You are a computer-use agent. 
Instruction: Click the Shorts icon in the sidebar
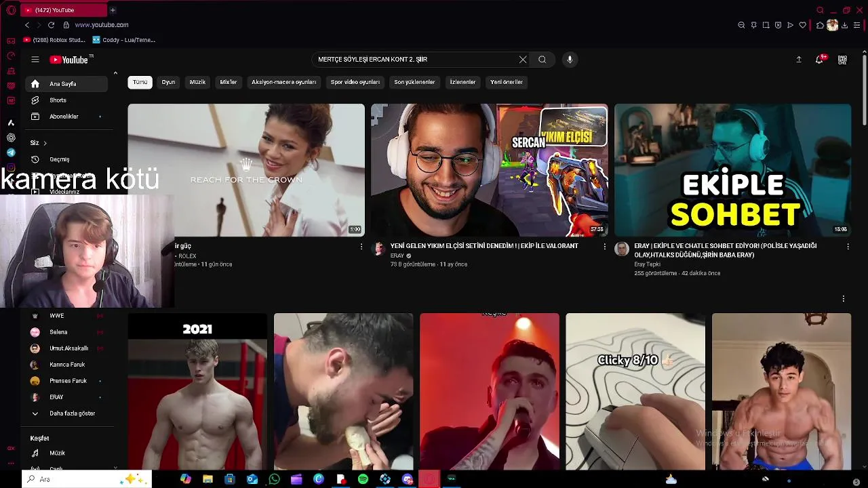tap(35, 100)
